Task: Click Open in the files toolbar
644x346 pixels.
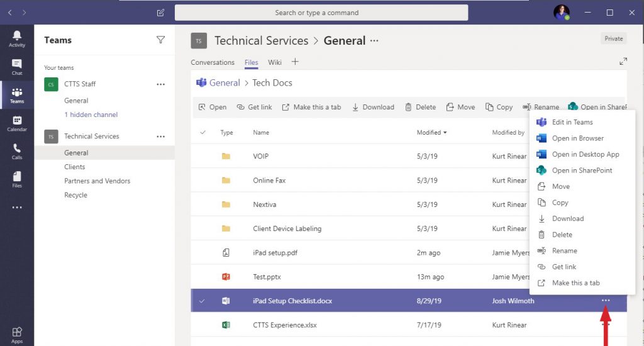Action: 213,107
